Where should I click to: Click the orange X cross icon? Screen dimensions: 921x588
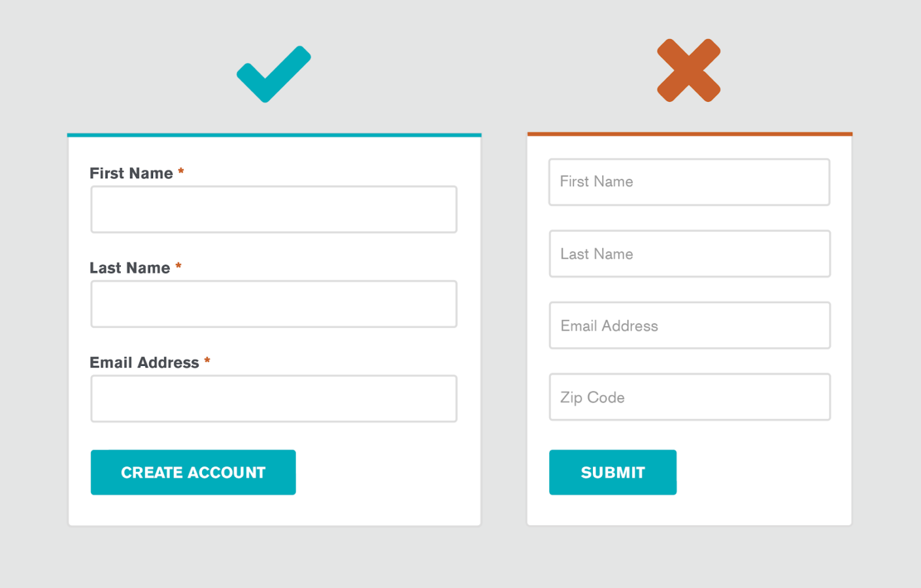[688, 71]
